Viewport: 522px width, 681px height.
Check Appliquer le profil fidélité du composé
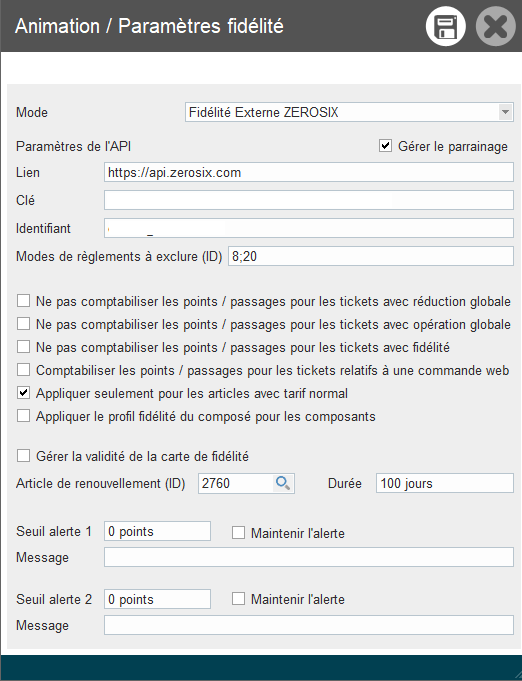[x=23, y=416]
